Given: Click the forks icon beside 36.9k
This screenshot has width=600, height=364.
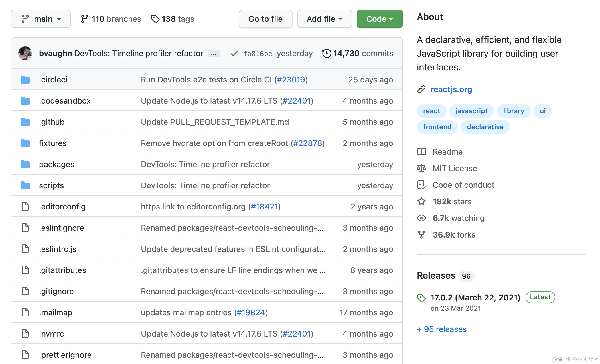Looking at the screenshot, I should (x=421, y=235).
